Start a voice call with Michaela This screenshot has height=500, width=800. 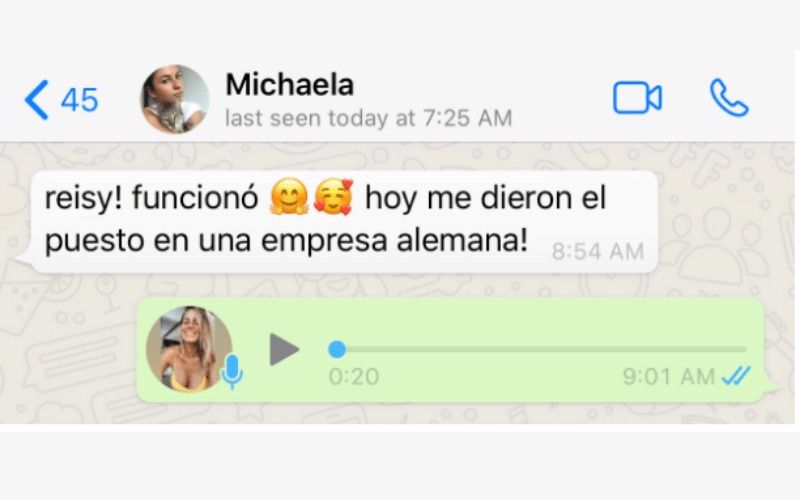729,97
